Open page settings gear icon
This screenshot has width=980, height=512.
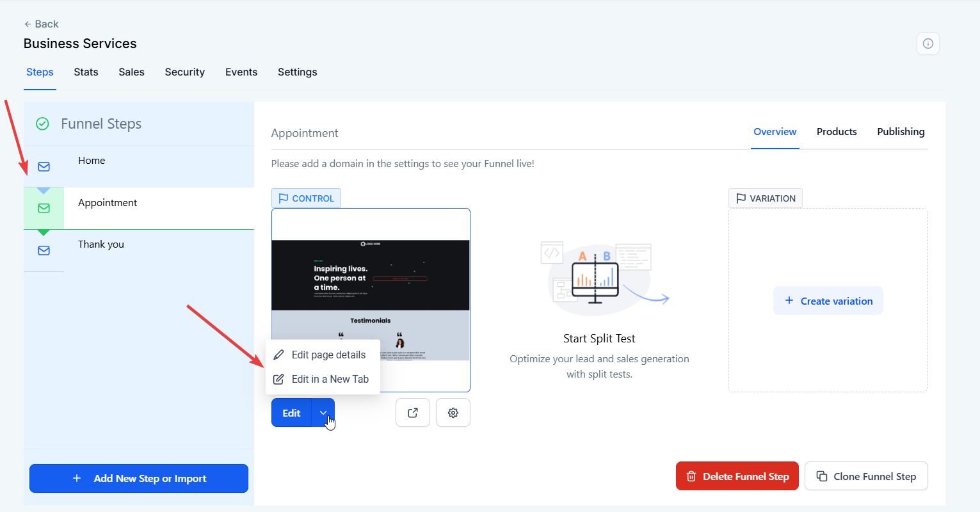coord(453,413)
